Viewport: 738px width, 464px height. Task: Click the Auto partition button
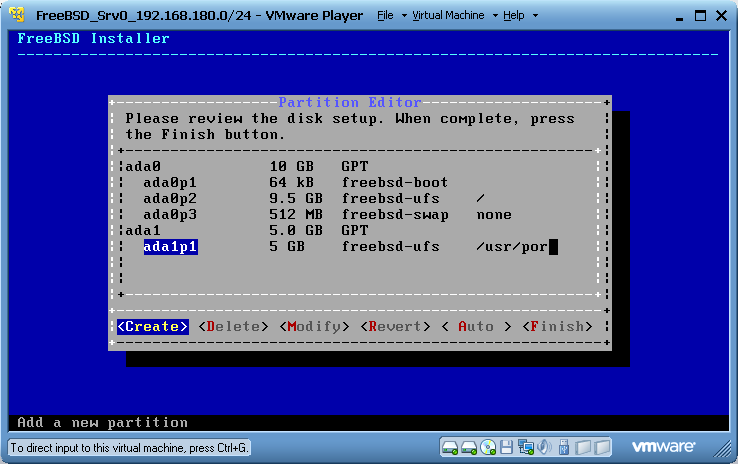click(476, 326)
